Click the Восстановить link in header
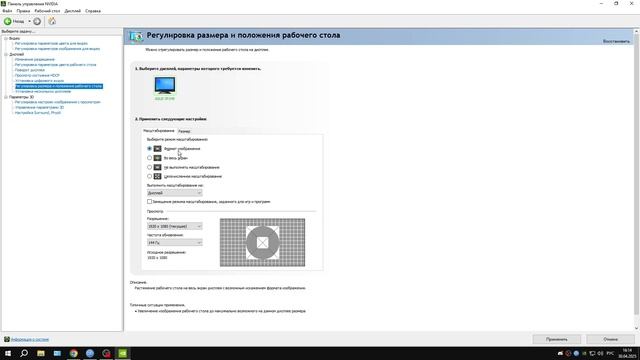The width and height of the screenshot is (640, 360). click(616, 41)
